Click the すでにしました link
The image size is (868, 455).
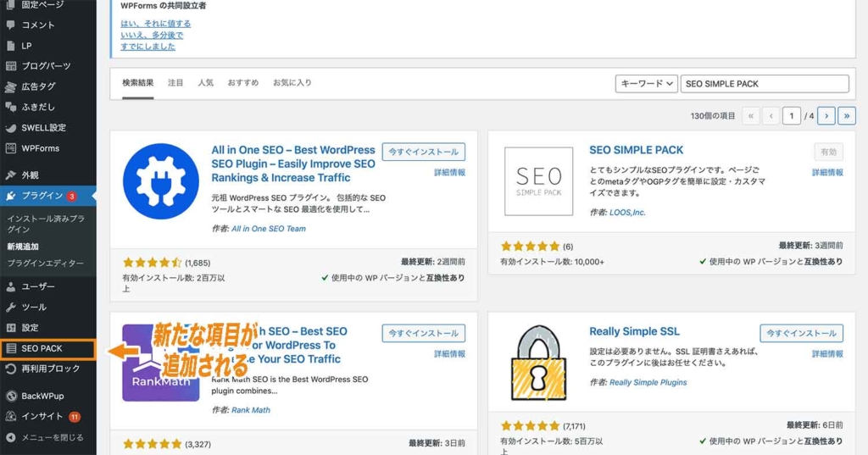(x=147, y=47)
